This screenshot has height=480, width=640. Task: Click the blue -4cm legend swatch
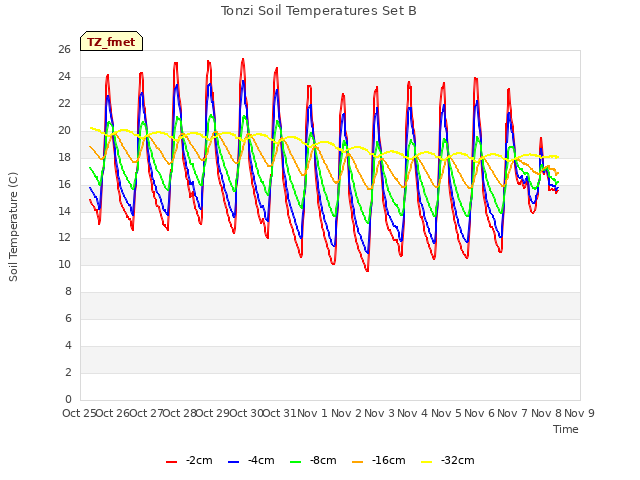pyautogui.click(x=233, y=462)
